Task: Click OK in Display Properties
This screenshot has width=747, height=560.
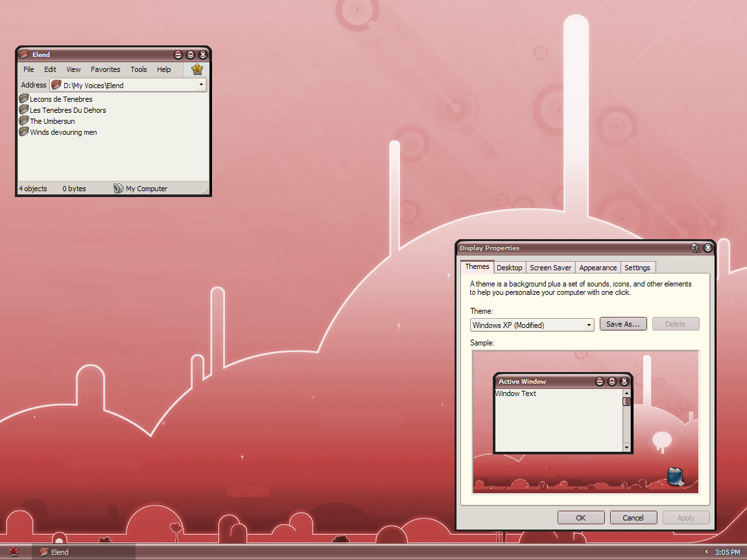Action: 581,518
